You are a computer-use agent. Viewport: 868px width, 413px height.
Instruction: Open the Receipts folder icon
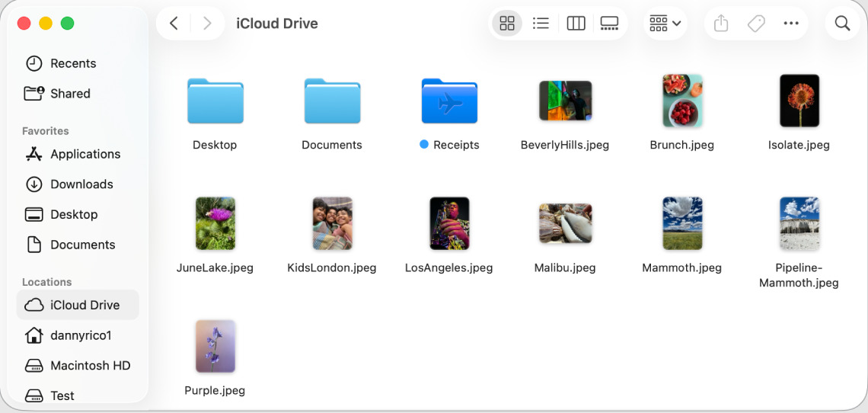coord(449,101)
